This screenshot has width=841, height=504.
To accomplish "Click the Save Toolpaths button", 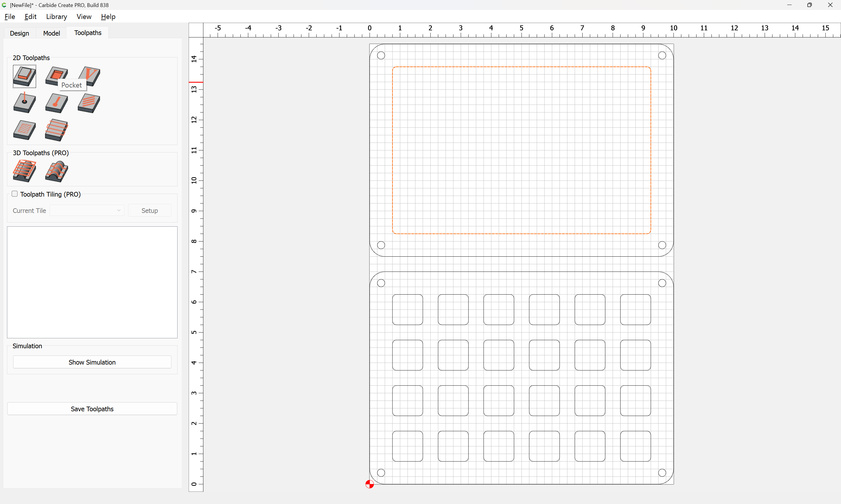I will (x=92, y=409).
